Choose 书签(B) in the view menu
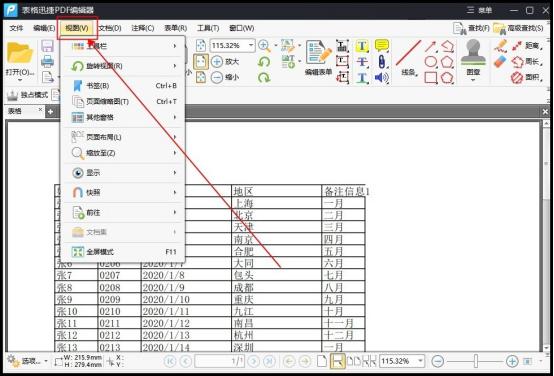Screen dimensions: 554x376 click(x=123, y=86)
